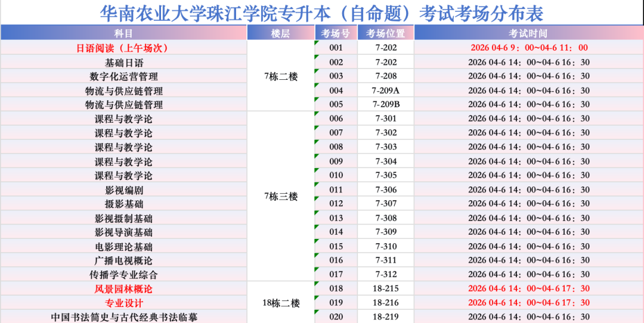Click the table title 华南农业大学珠江学院专升本
Viewport: 644px width, 323px height.
coord(321,13)
